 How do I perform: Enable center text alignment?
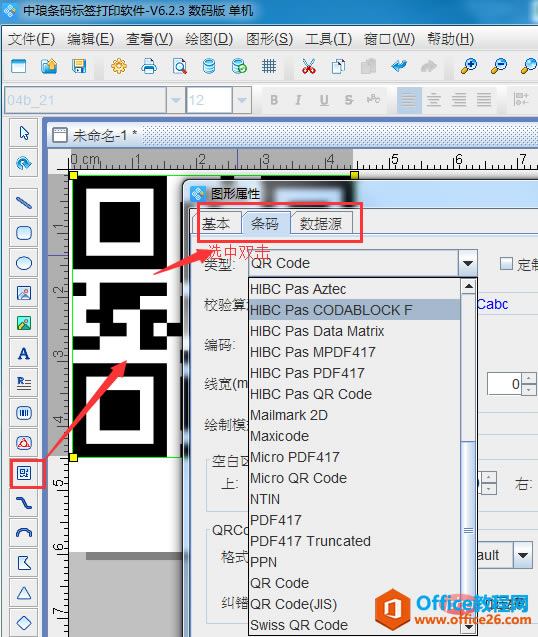click(x=434, y=100)
